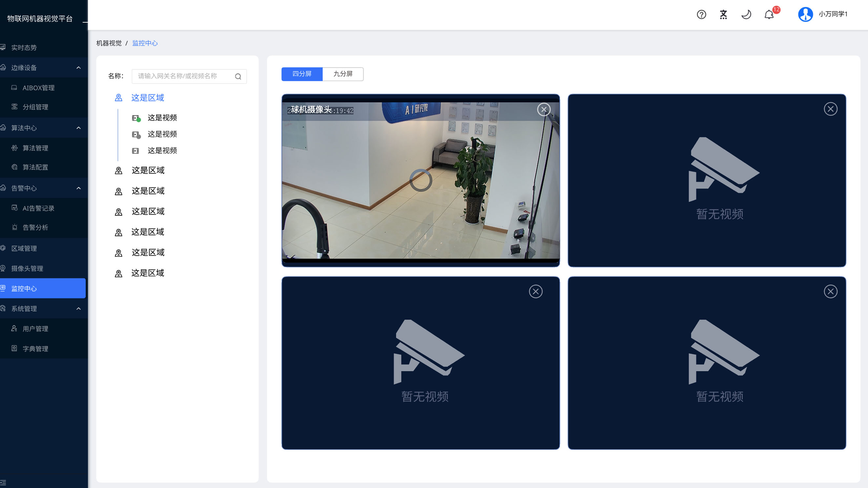Viewport: 868px width, 488px height.
Task: Open user menu 小万同学1
Action: pos(833,14)
